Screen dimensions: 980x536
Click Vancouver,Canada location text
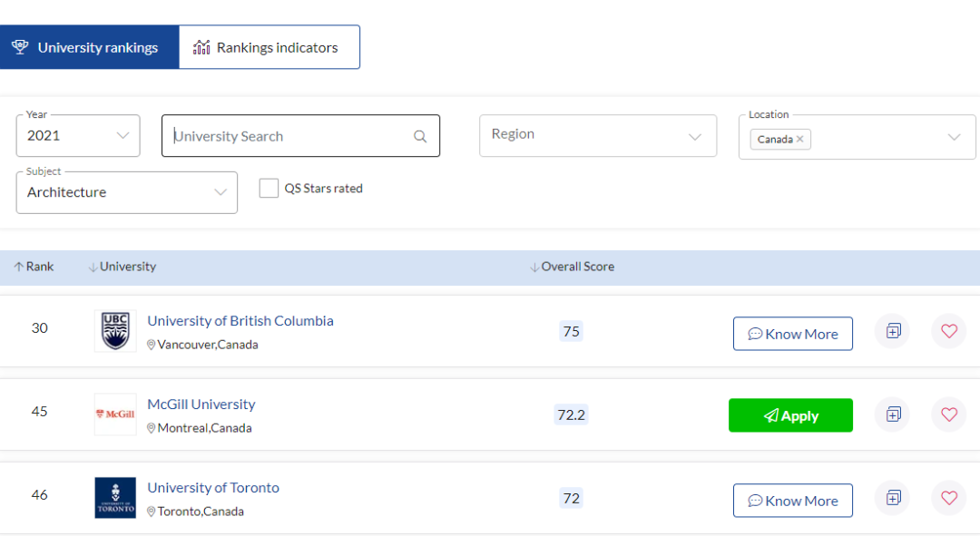pyautogui.click(x=208, y=345)
